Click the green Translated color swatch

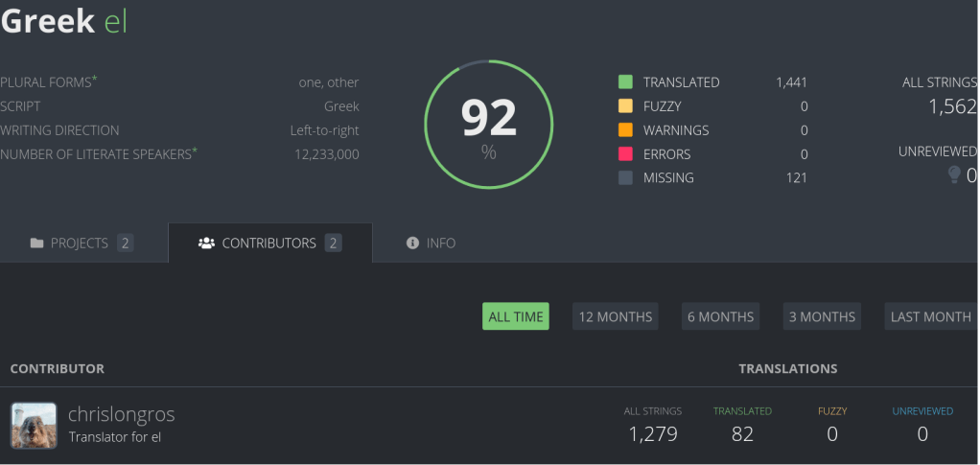(x=625, y=82)
